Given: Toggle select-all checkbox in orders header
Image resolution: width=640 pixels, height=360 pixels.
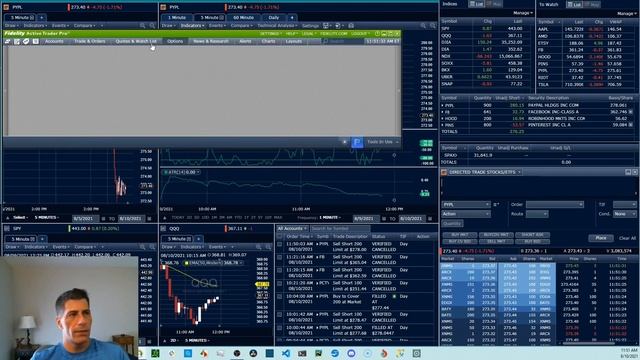Looking at the screenshot, I should coord(280,236).
